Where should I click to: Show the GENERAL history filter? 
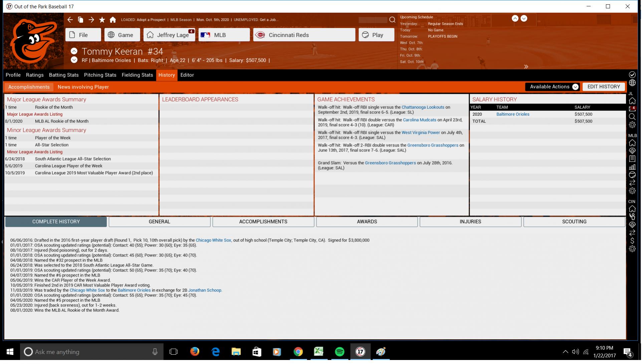160,222
